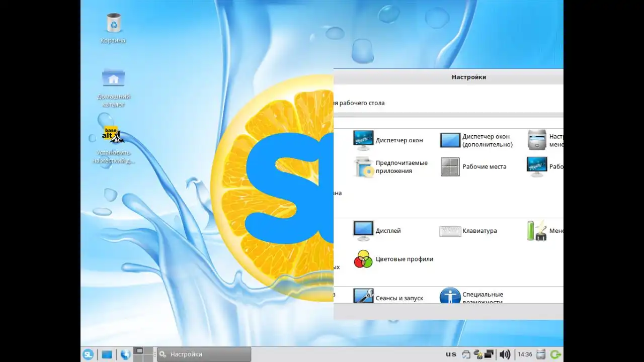644x362 pixels.
Task: Click show desktop icon in taskbar
Action: click(x=107, y=354)
